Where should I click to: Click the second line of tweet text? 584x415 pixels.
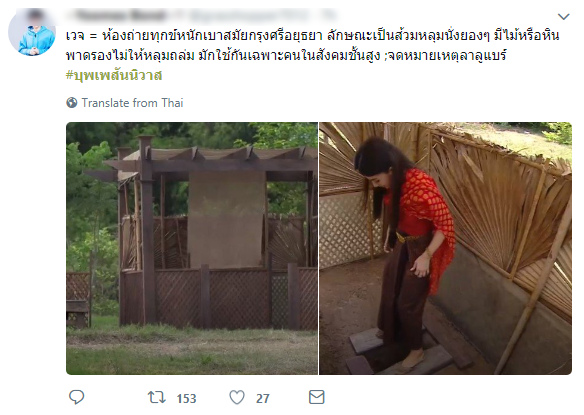click(x=286, y=56)
